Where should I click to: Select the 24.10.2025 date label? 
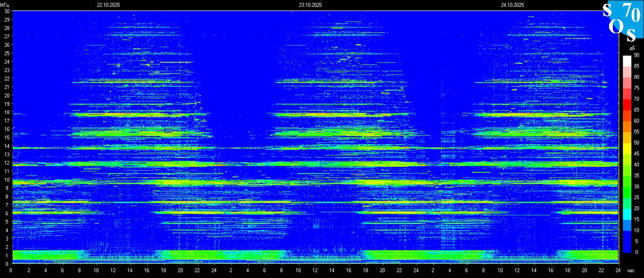[512, 5]
